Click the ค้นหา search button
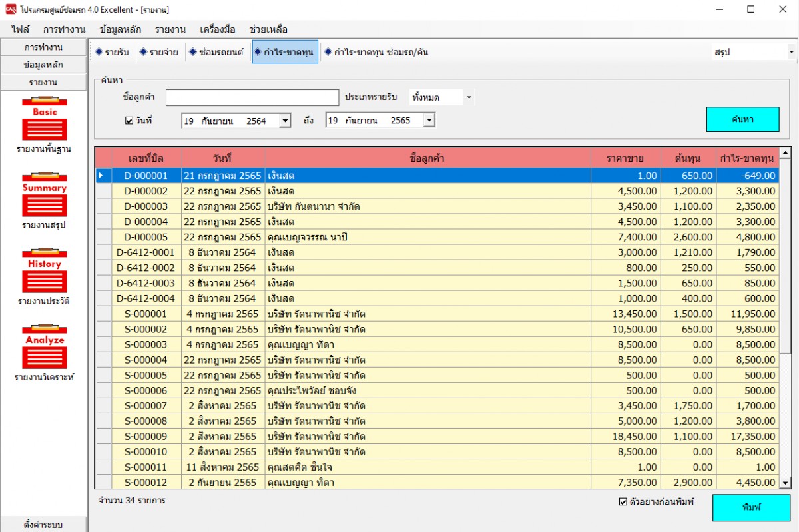799x532 pixels. tap(742, 119)
